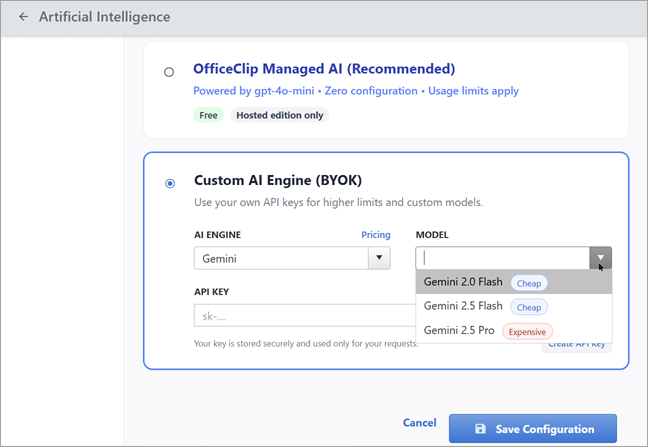648x447 pixels.
Task: Click the Cheap tag on Gemini 2.5 Flash
Action: [529, 308]
